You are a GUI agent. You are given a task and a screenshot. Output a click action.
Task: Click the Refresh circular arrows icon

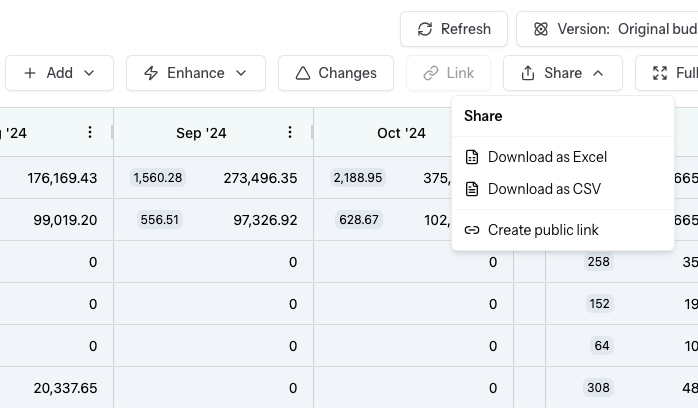(x=425, y=29)
